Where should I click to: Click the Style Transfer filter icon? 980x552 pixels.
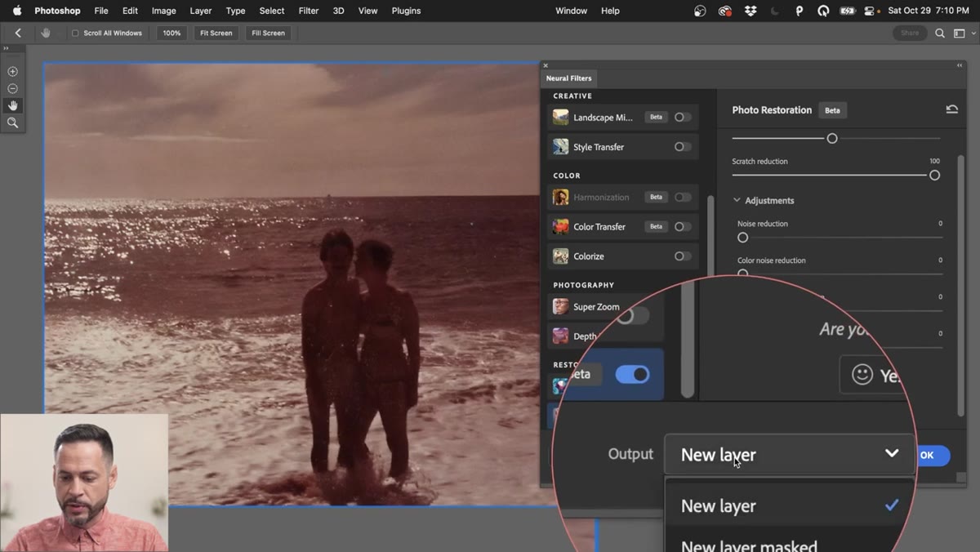click(560, 147)
